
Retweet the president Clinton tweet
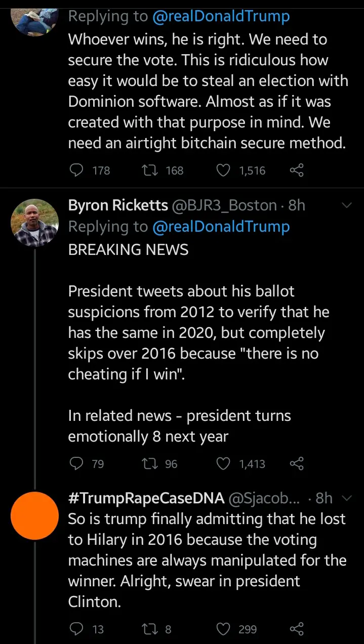point(150,629)
